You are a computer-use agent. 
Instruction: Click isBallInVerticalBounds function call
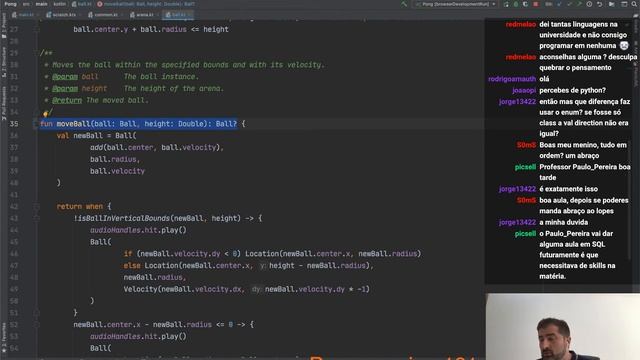pos(124,218)
